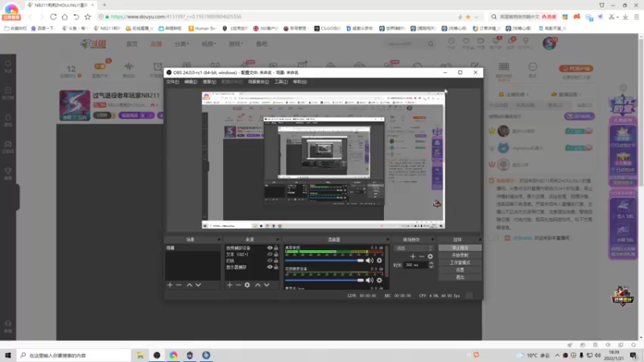Open OBS 帮助 menu
The image size is (644, 362).
coord(299,82)
